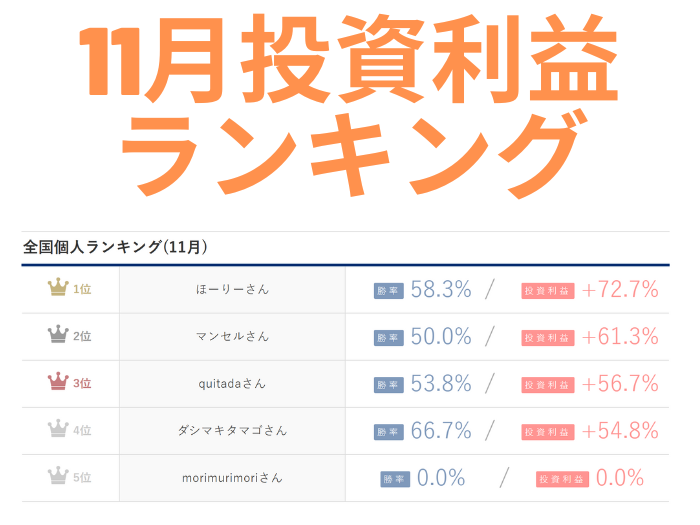The image size is (700, 525).
Task: Click the 投資利益 badge in quitadaさん row
Action: (547, 384)
